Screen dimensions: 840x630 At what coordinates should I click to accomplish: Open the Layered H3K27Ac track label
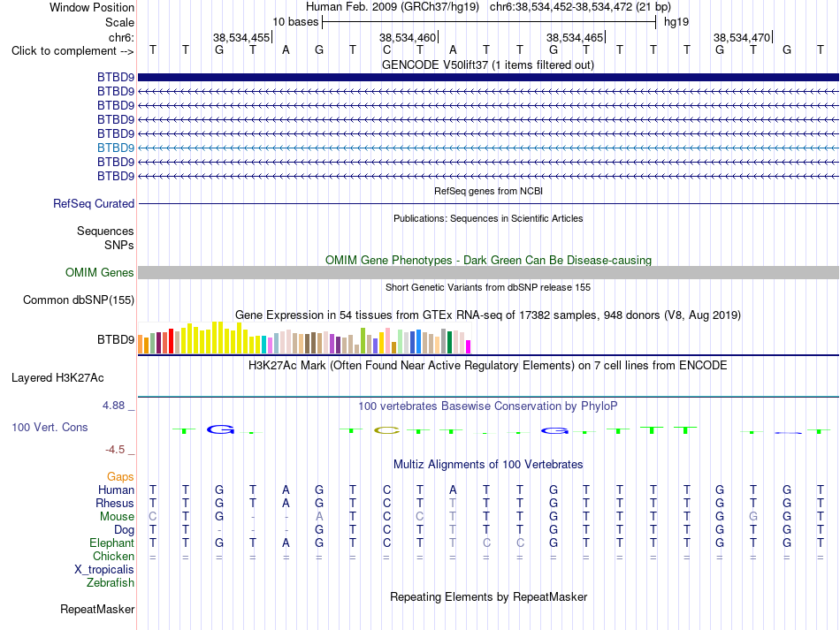click(x=57, y=378)
